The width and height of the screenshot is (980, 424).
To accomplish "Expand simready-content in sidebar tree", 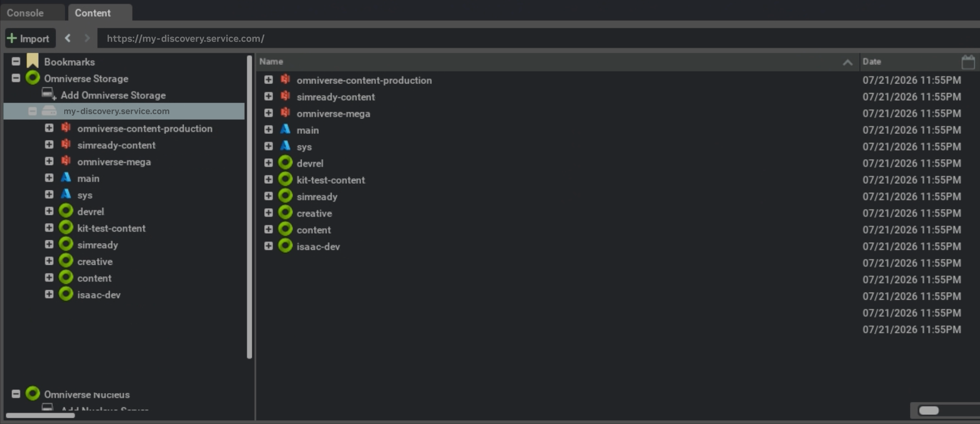I will coord(49,144).
